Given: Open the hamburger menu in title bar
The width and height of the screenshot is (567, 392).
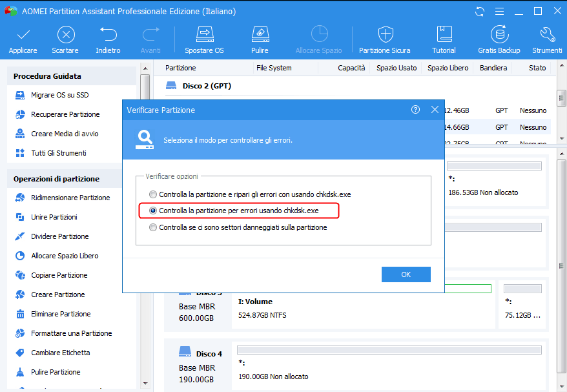Looking at the screenshot, I should (499, 12).
